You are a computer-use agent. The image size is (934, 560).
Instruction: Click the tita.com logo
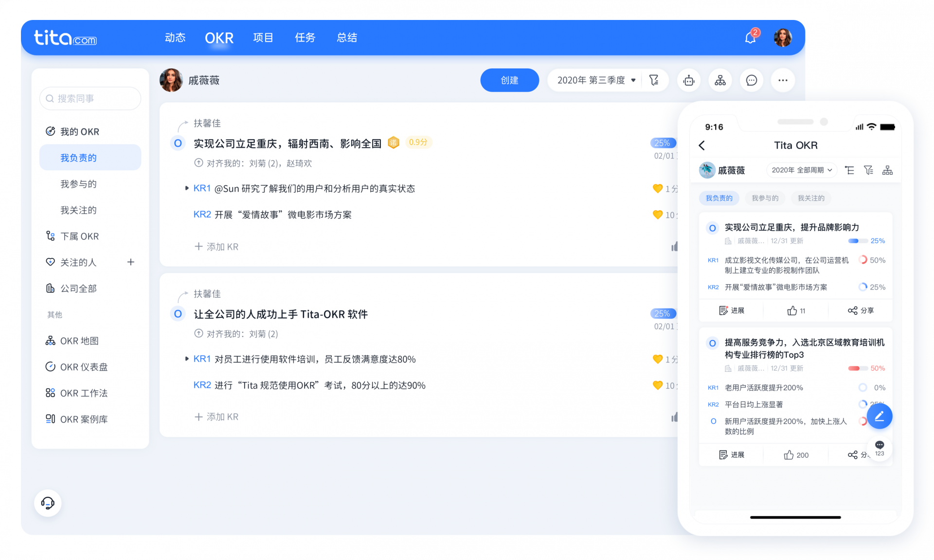[65, 37]
